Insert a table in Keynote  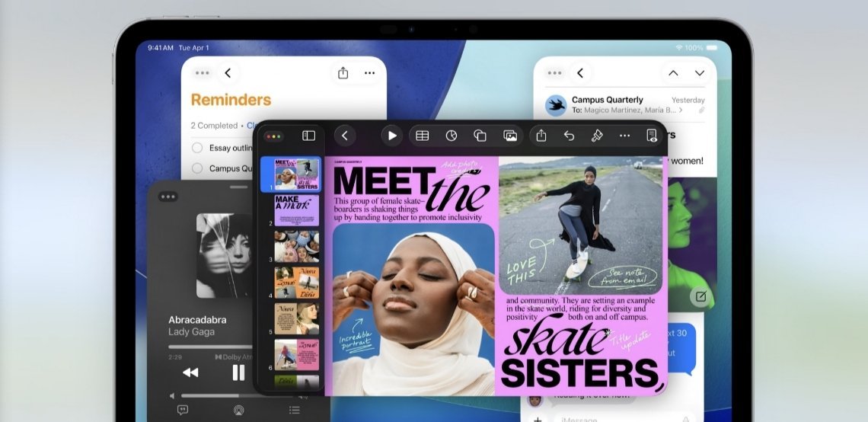pos(423,136)
